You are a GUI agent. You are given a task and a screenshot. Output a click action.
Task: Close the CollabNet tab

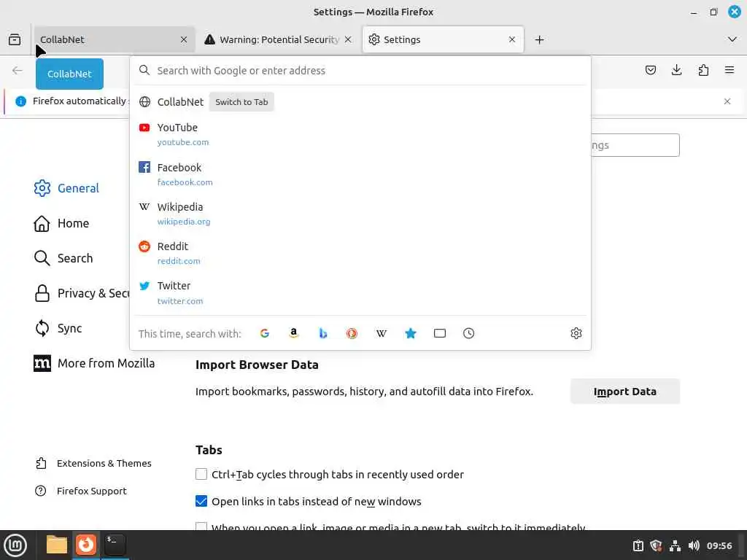184,39
